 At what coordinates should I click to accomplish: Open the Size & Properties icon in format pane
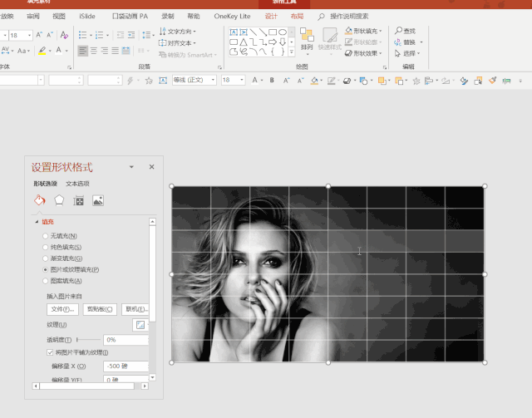[78, 200]
